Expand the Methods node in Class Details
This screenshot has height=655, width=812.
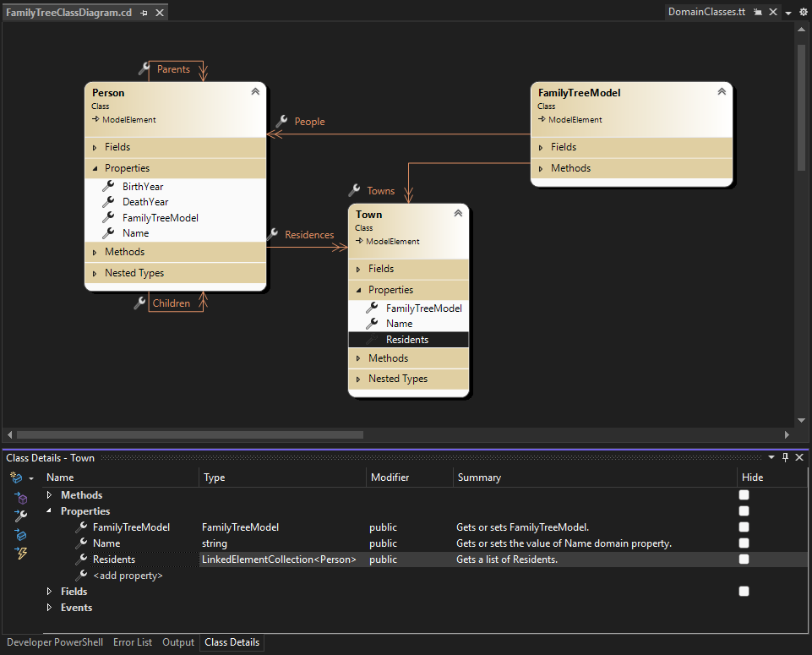point(48,494)
